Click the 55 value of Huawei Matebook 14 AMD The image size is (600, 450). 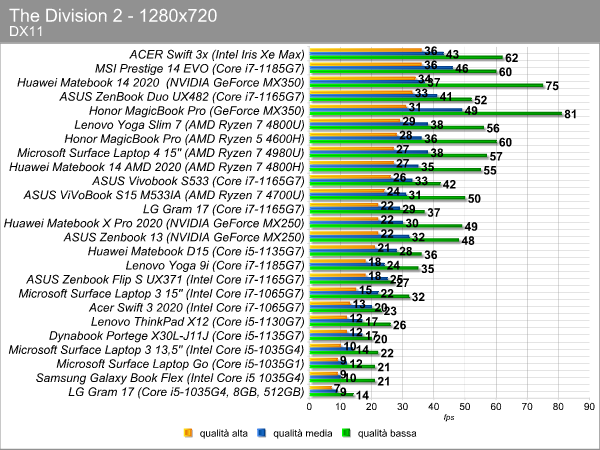490,171
